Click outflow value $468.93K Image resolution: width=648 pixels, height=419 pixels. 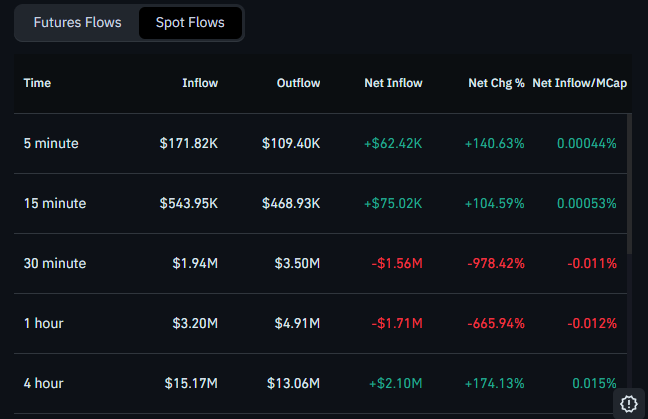(x=291, y=203)
